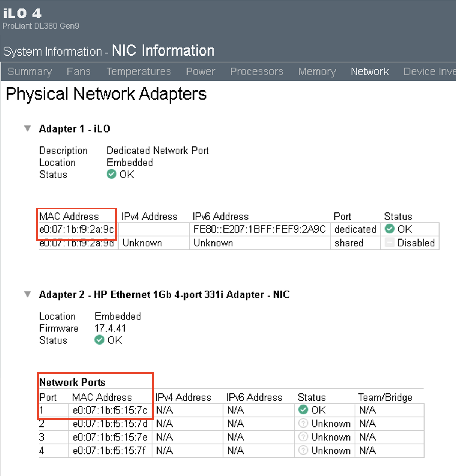This screenshot has width=456, height=476.
Task: Collapse the Adapter 1 - iLO section
Action: click(27, 128)
